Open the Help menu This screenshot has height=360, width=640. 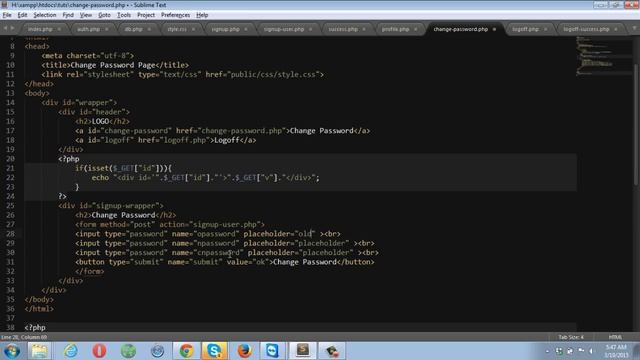coord(202,15)
